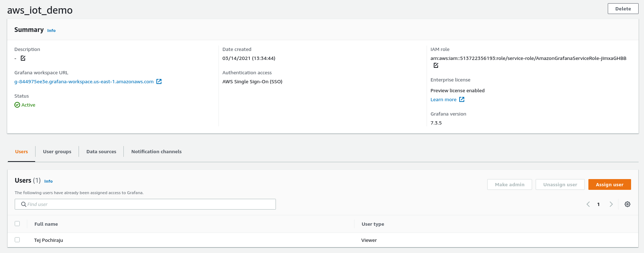Viewport: 644px width, 253px height.
Task: Click the Full name column header
Action: (x=46, y=224)
